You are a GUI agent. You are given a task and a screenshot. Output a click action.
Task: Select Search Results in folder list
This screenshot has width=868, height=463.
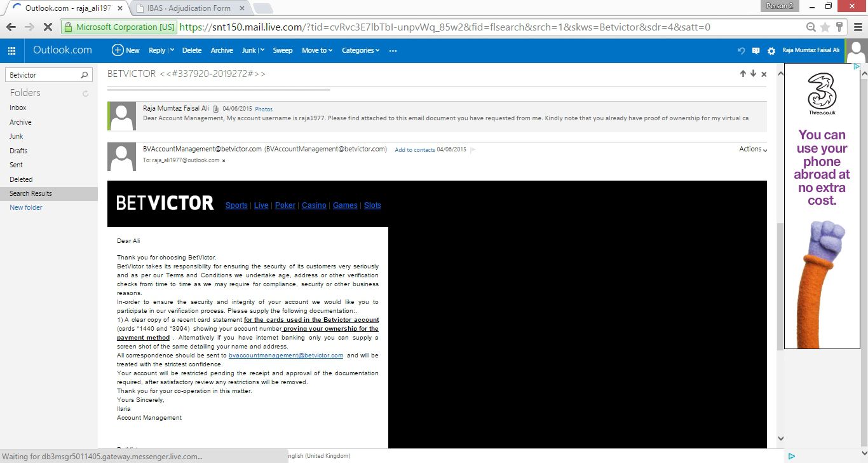[x=49, y=193]
